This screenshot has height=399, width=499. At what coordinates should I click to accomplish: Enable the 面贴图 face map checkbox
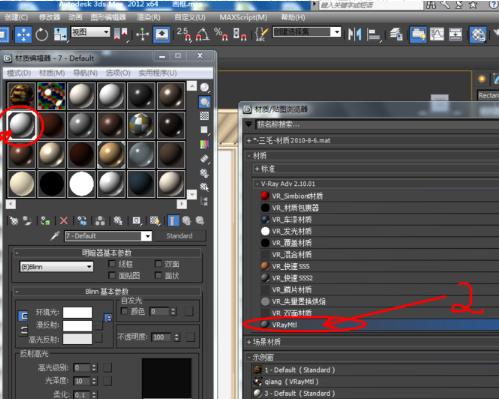[112, 276]
